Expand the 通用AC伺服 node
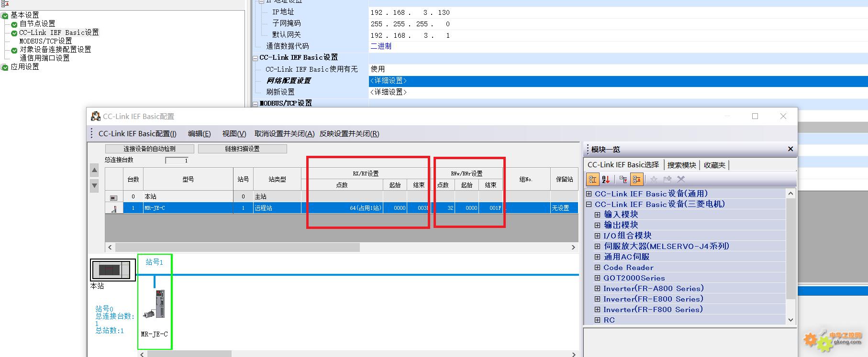 point(597,257)
